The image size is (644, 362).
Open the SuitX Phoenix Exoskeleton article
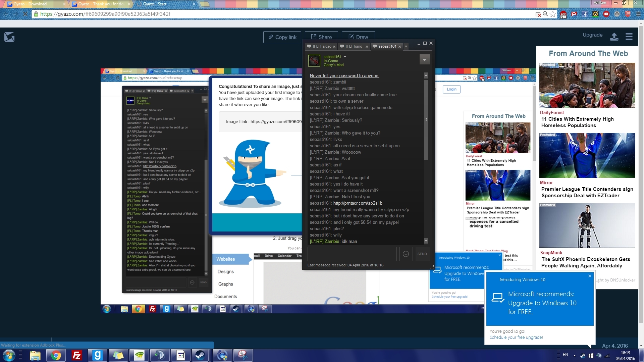point(586,262)
